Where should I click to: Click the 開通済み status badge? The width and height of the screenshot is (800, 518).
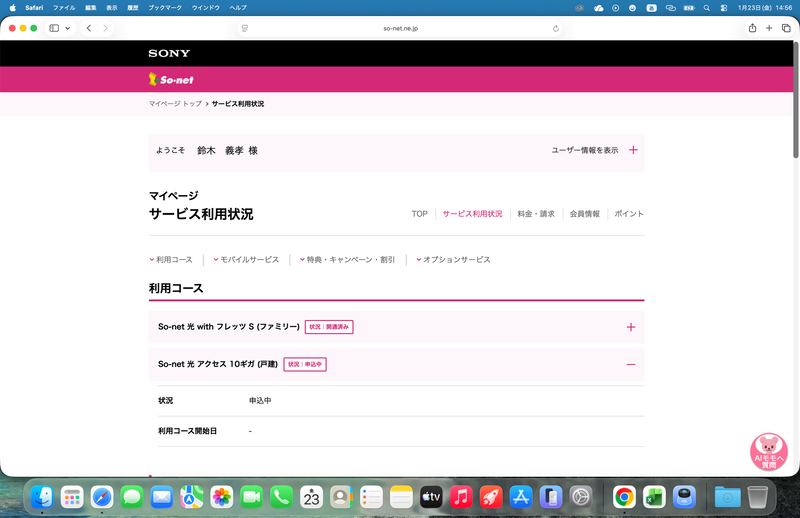(x=329, y=327)
